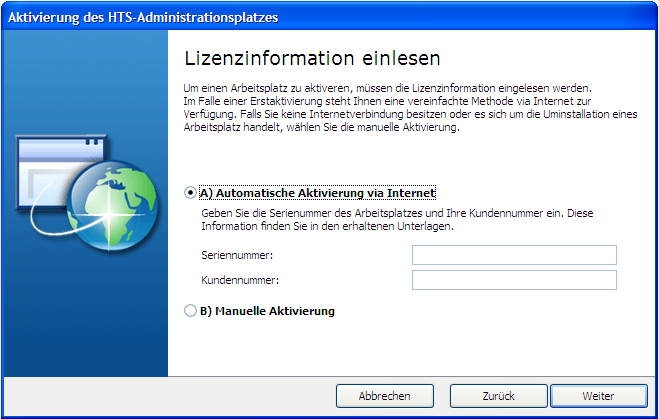Click the 'Kundennummer:' field label

click(x=237, y=281)
